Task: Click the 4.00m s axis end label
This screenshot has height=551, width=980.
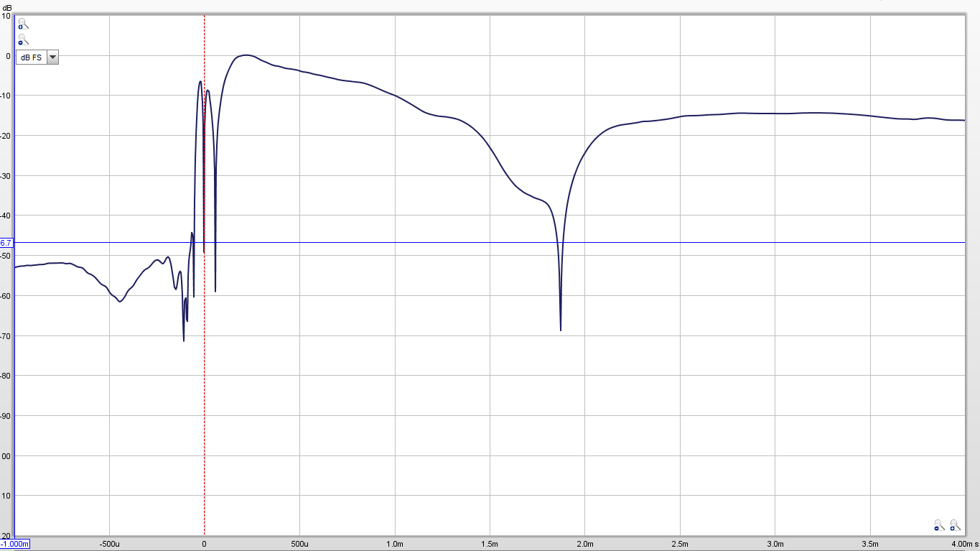Action: pos(963,544)
